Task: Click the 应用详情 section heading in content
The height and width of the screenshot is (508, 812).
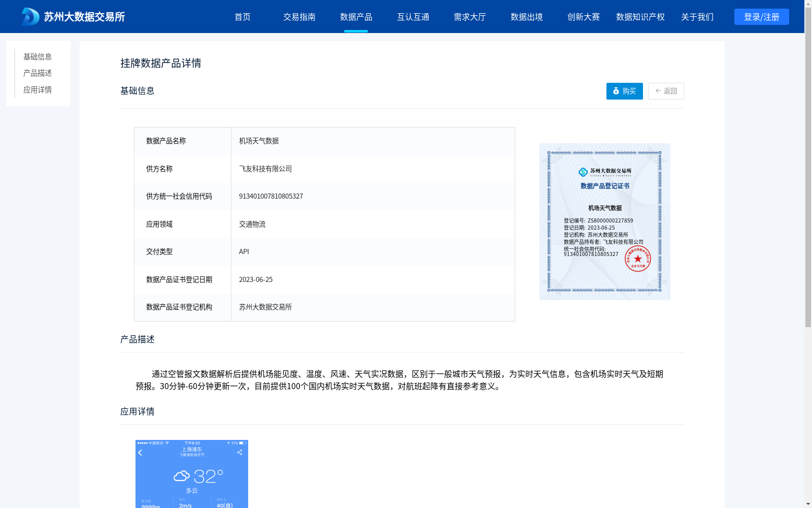Action: point(138,411)
